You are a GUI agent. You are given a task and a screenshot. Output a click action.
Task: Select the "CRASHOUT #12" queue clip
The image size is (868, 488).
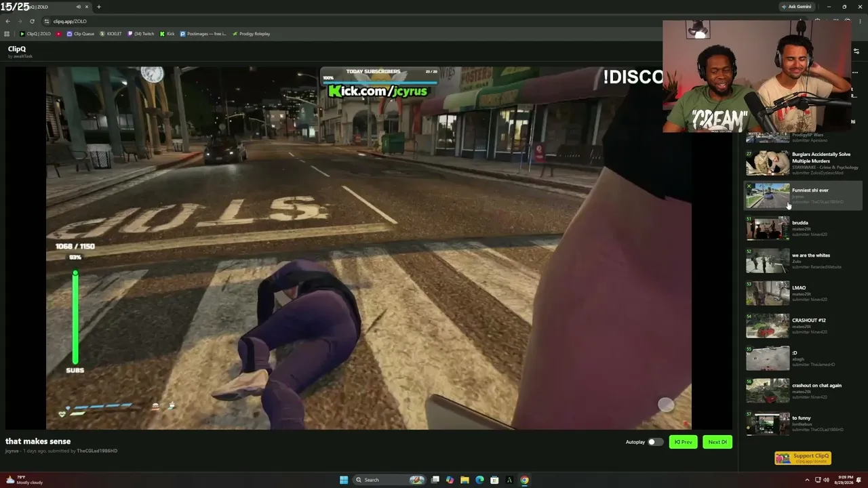tap(804, 325)
